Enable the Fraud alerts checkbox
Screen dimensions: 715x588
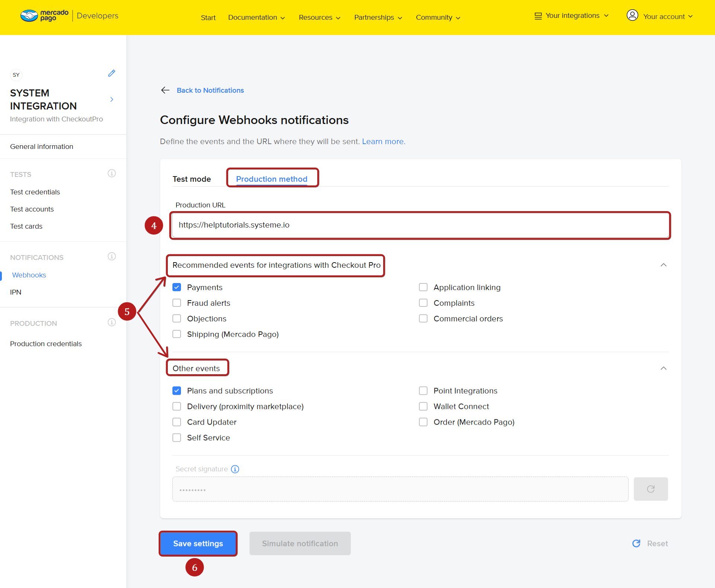click(177, 303)
